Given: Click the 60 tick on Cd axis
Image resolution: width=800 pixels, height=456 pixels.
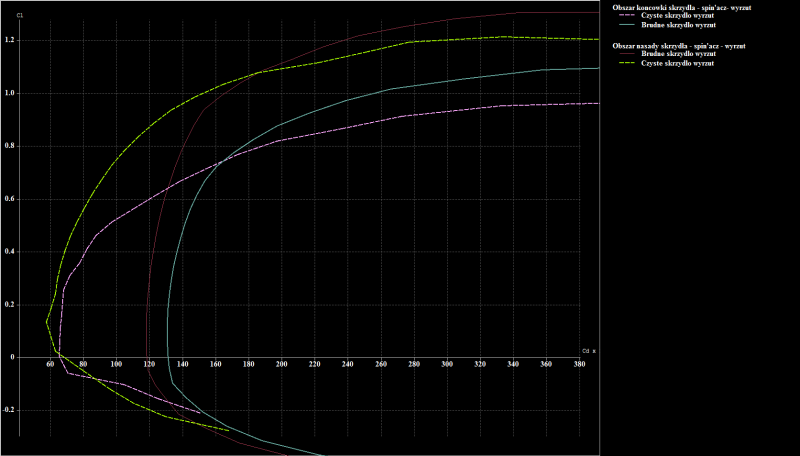Looking at the screenshot, I should point(51,366).
